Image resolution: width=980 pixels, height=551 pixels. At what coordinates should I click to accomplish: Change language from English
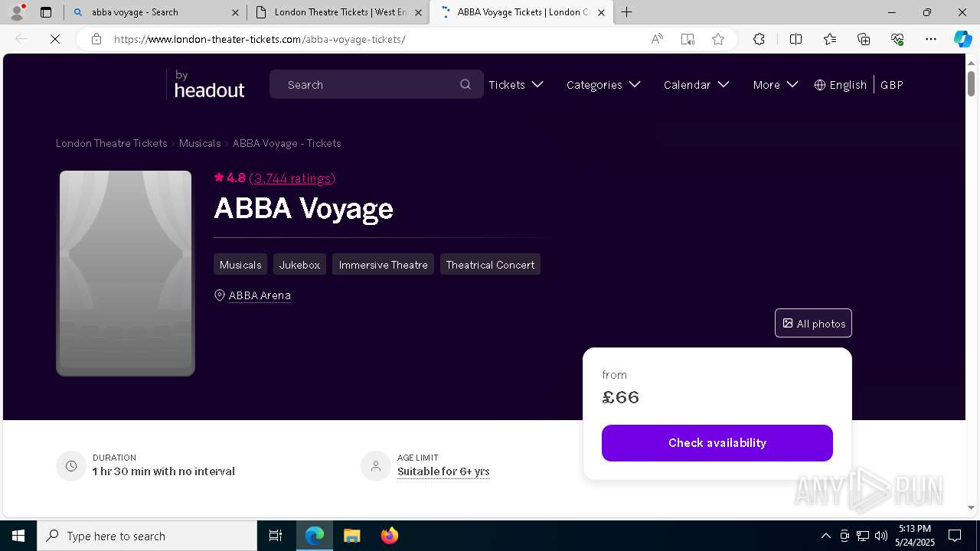point(840,85)
